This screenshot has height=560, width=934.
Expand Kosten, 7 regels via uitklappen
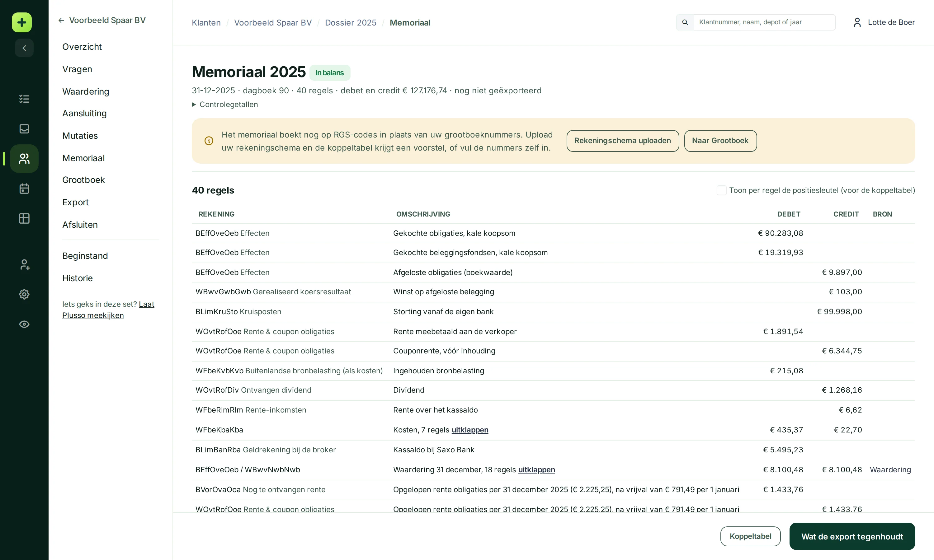pyautogui.click(x=469, y=430)
